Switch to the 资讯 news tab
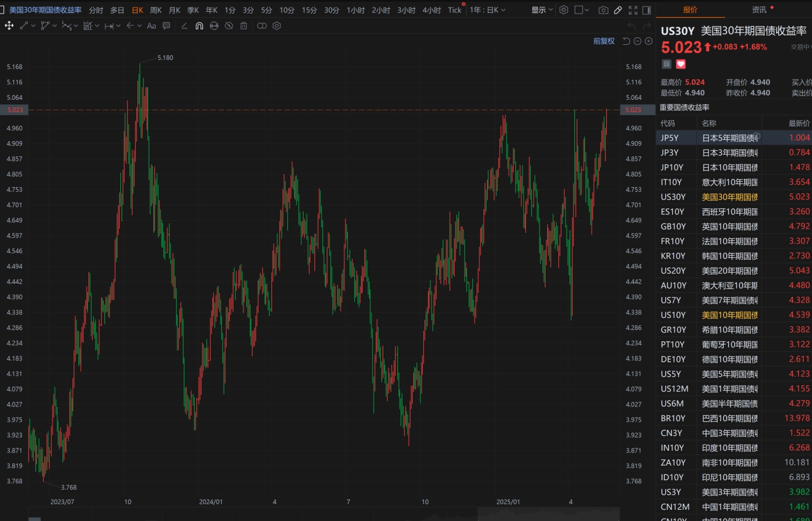Image resolution: width=812 pixels, height=521 pixels. point(759,9)
